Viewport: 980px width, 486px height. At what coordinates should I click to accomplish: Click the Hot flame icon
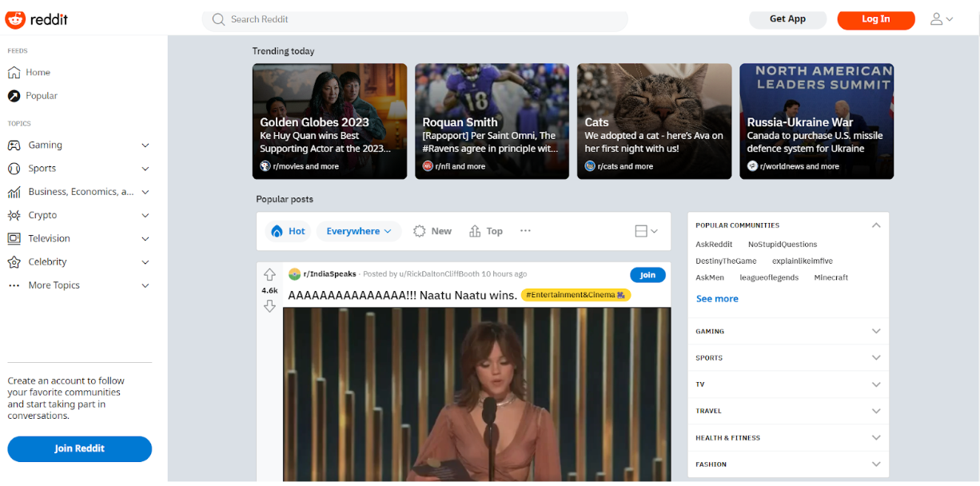tap(277, 231)
